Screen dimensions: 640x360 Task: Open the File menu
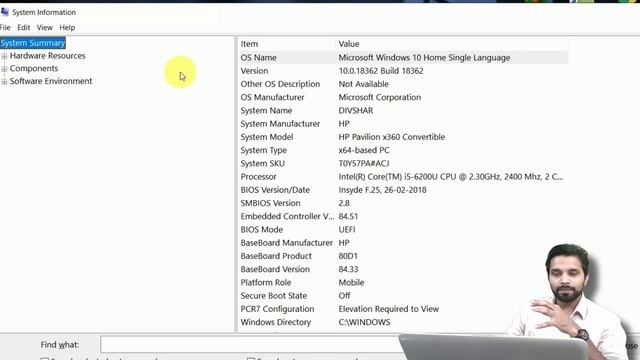point(5,27)
